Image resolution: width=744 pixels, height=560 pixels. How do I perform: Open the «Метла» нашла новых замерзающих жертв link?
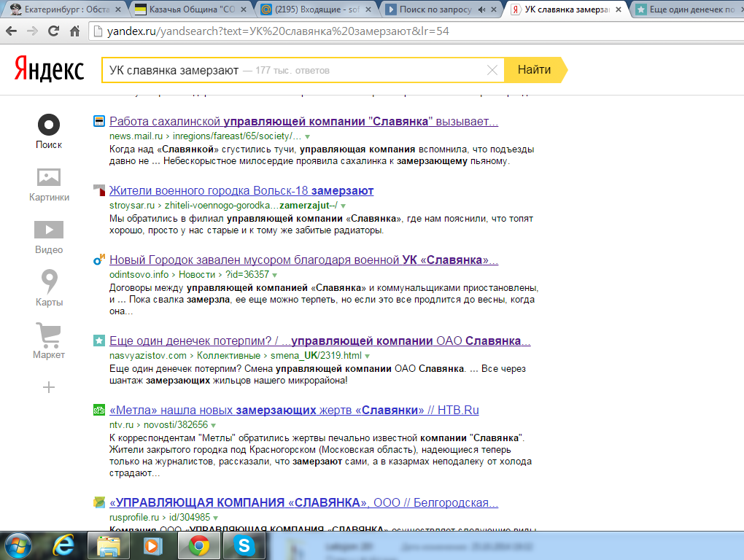click(293, 410)
